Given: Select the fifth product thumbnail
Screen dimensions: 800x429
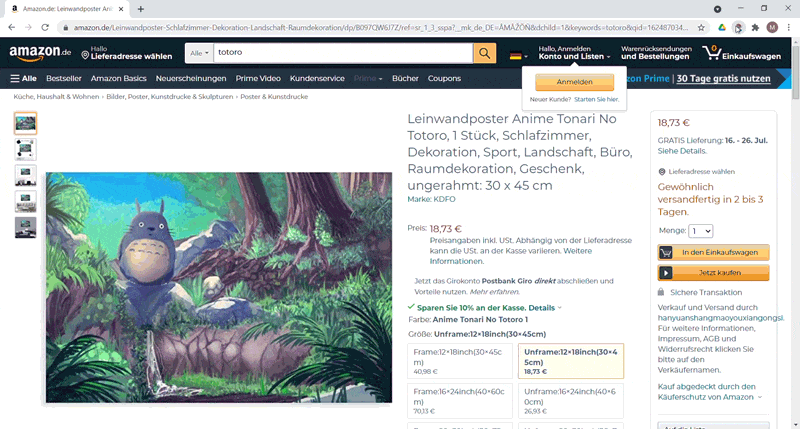Looking at the screenshot, I should pos(26,228).
